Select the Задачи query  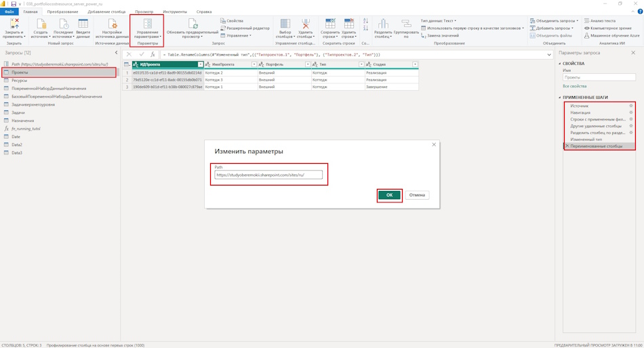18,112
